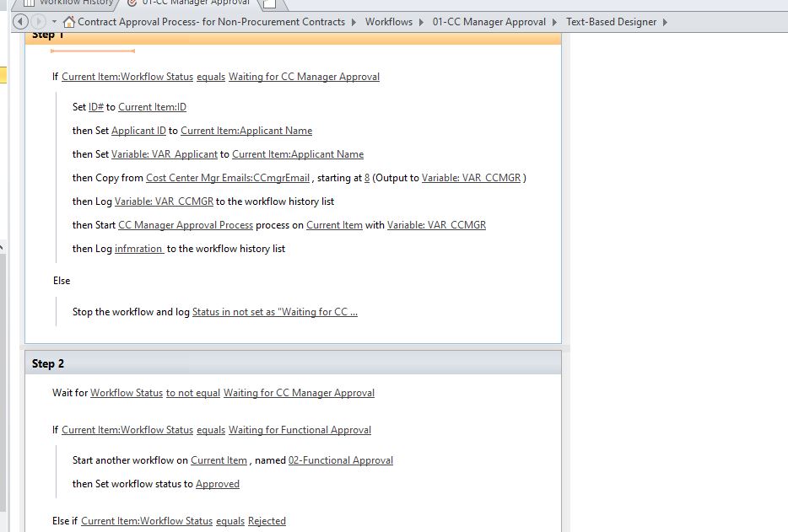Expand arrow after 01-CC Manager Approval breadcrumb
The height and width of the screenshot is (532, 788).
pos(555,22)
